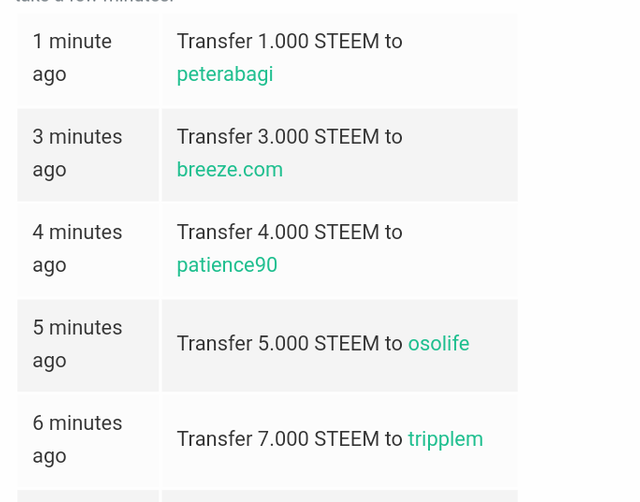The height and width of the screenshot is (502, 640).
Task: Select the "5 minutes ago" timestamp cell
Action: [77, 344]
